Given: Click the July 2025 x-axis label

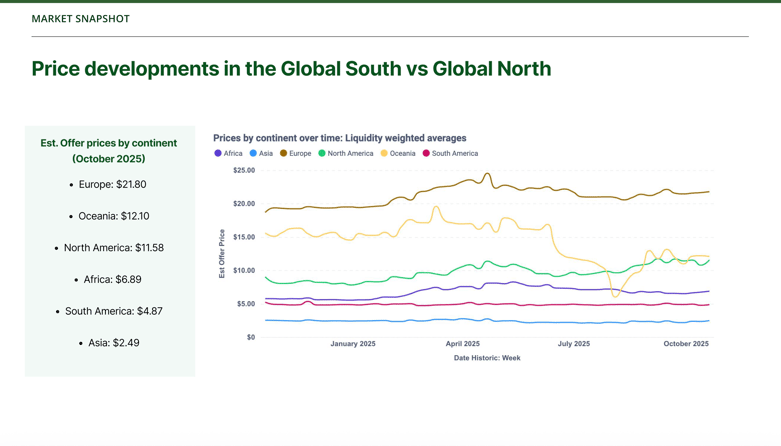Looking at the screenshot, I should [x=573, y=344].
